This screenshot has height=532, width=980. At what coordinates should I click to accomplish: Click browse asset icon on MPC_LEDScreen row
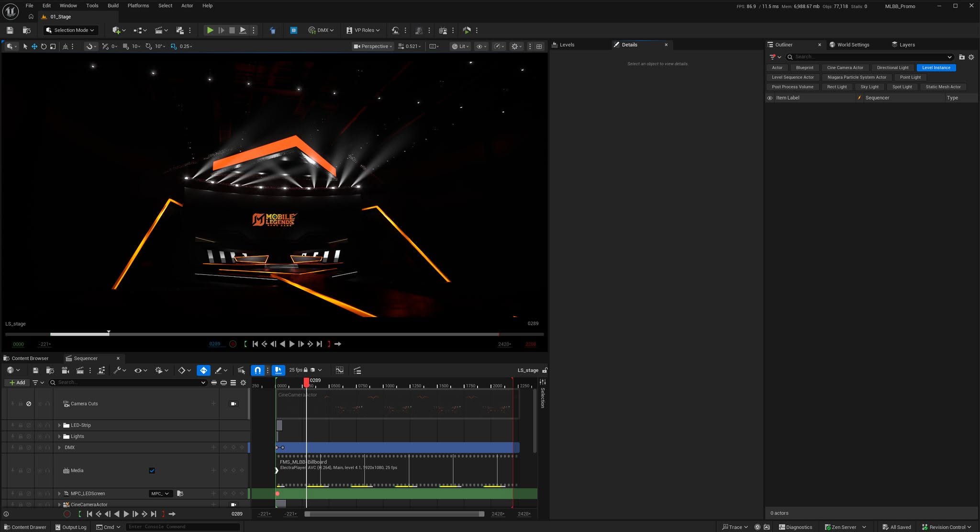pos(180,493)
